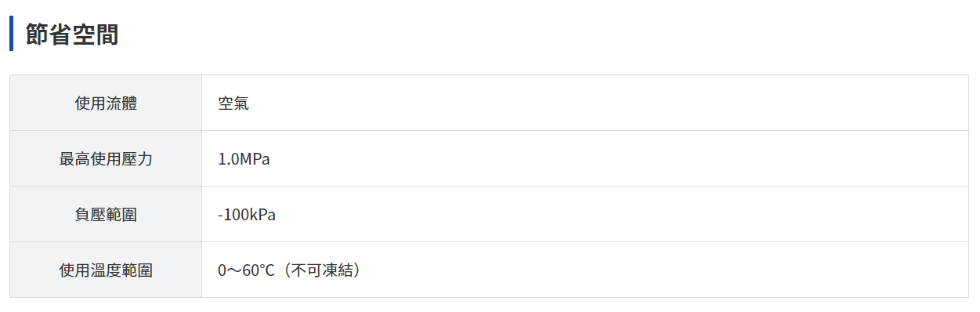Click the 0～60°C temperature value
980x312 pixels.
(x=248, y=270)
